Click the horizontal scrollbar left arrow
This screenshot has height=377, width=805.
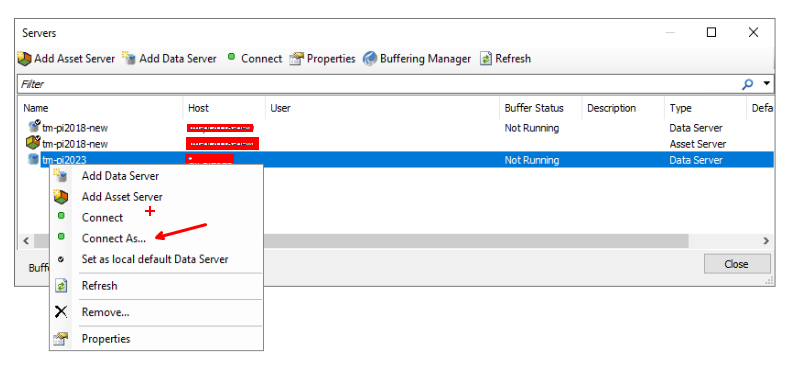(x=26, y=241)
